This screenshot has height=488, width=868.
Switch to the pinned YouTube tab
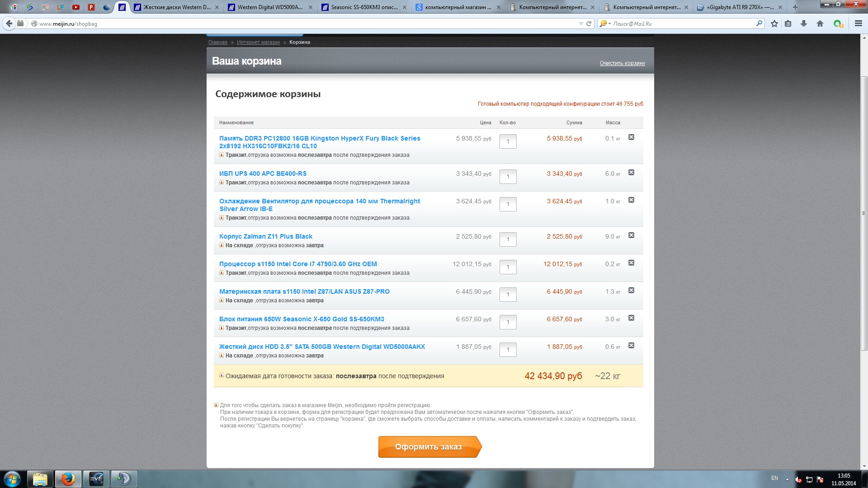coord(75,7)
